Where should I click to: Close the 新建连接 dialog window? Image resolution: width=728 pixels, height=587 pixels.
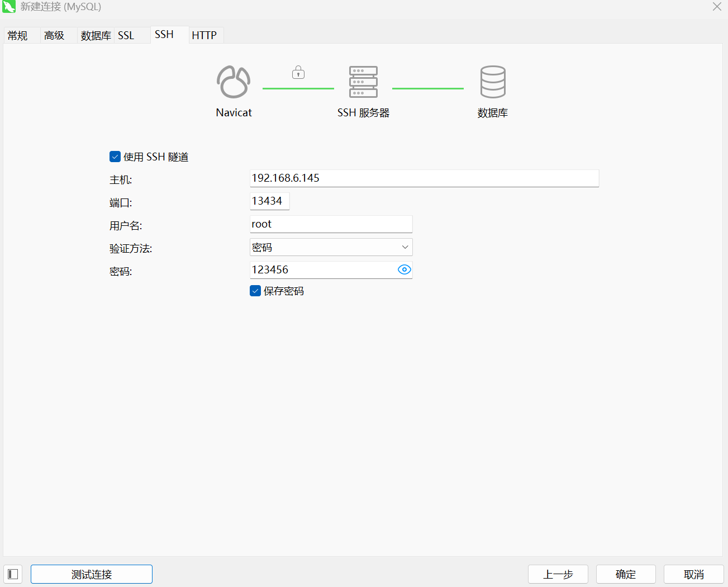click(717, 7)
